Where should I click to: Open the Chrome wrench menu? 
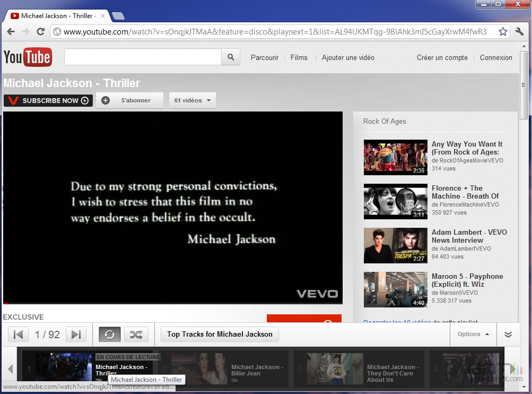[x=519, y=32]
